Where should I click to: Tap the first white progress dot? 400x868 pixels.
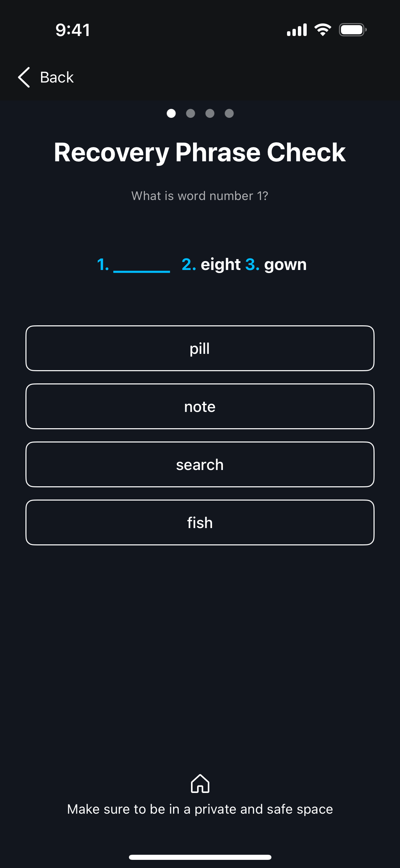click(x=171, y=113)
